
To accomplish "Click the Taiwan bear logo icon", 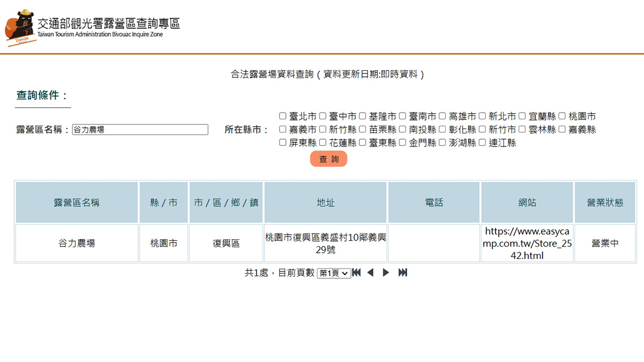I will click(x=20, y=27).
